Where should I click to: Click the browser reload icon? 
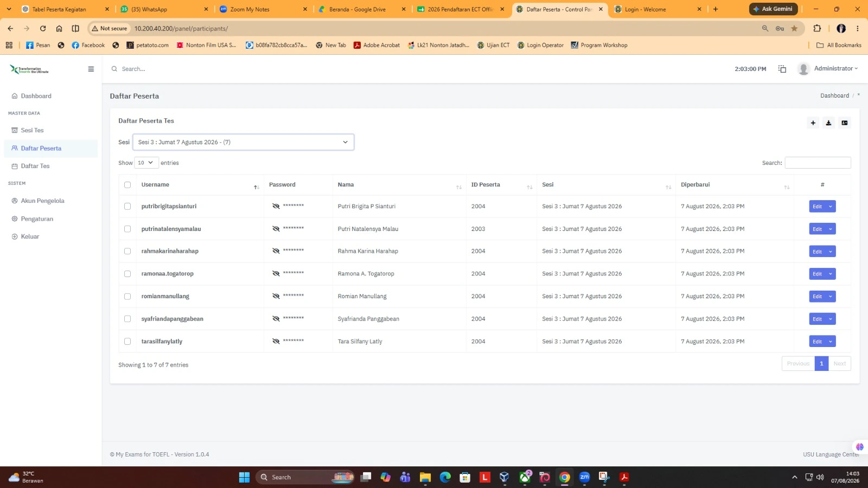click(x=43, y=29)
